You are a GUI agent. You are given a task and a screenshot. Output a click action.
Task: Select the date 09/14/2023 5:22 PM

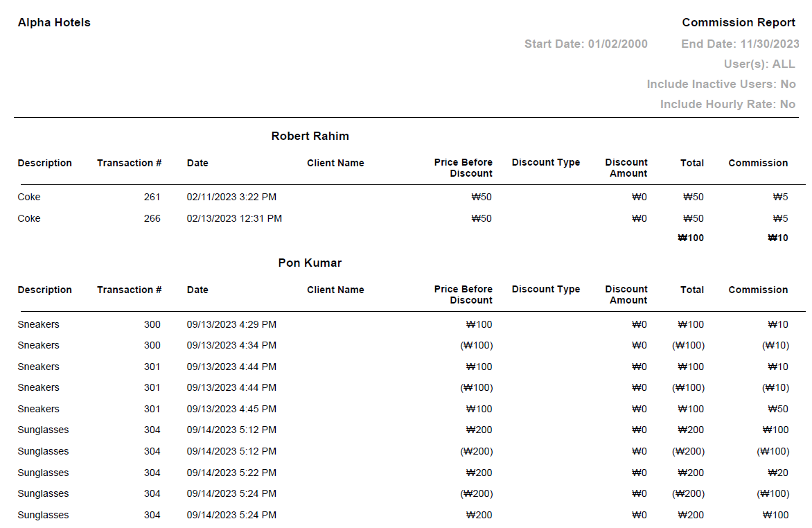[231, 473]
